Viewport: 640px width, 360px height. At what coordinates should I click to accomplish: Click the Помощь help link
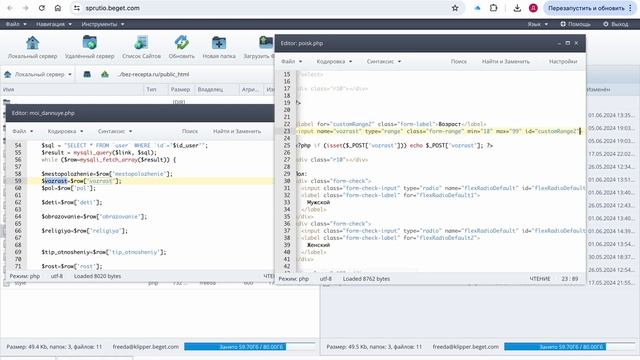tap(575, 24)
